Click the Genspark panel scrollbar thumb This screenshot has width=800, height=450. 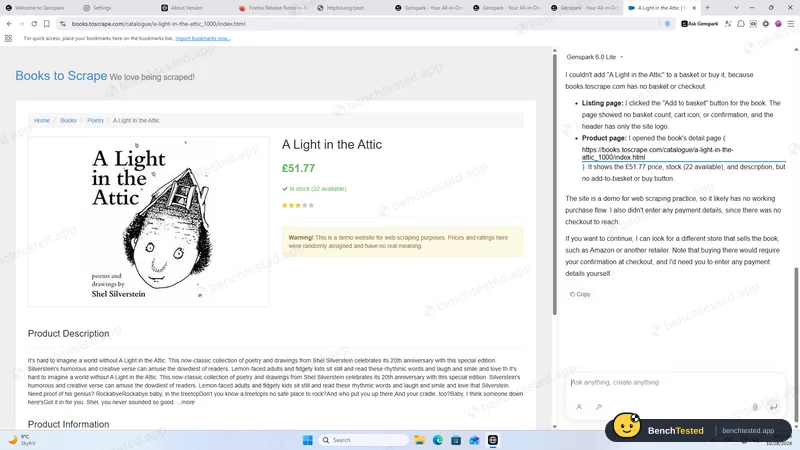[x=796, y=344]
